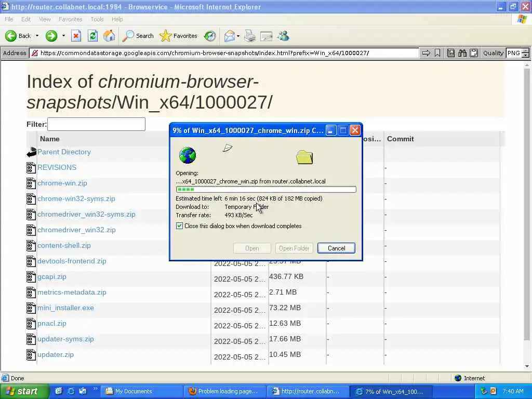This screenshot has width=532, height=399.
Task: Click the Back navigation button
Action: click(18, 36)
